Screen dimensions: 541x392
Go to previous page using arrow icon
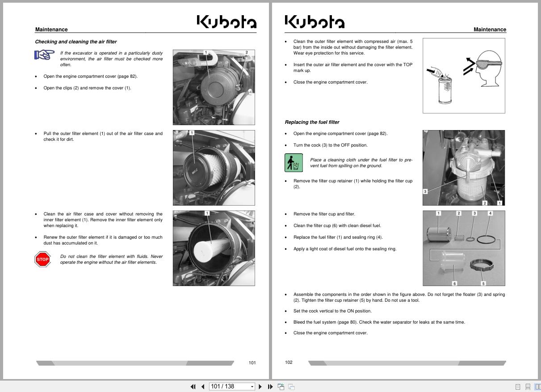(x=203, y=386)
